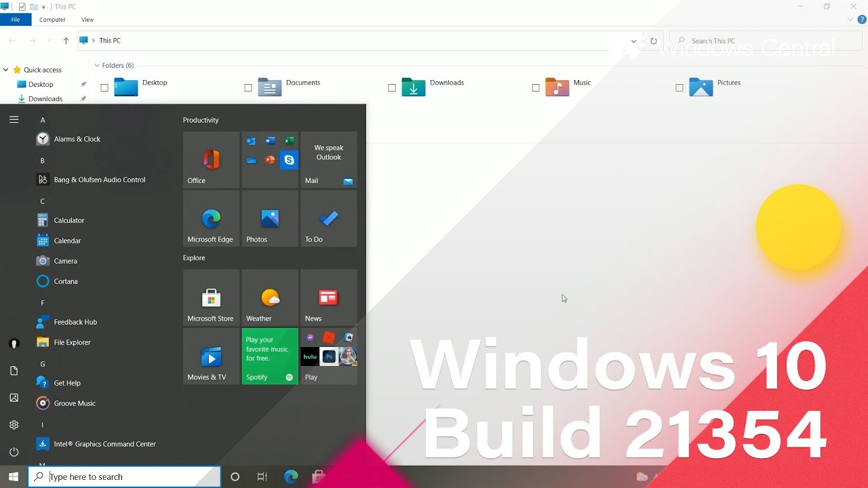Click This PC in address bar
This screenshot has width=868, height=488.
tap(110, 41)
